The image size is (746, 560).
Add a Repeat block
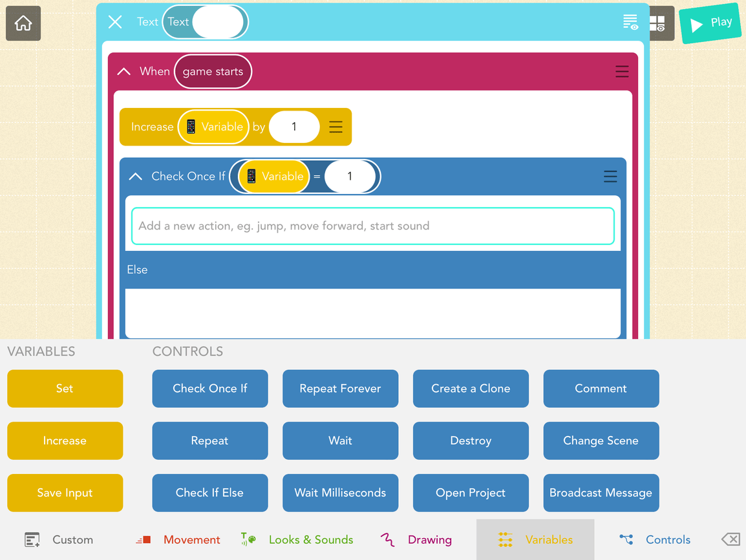click(x=210, y=440)
